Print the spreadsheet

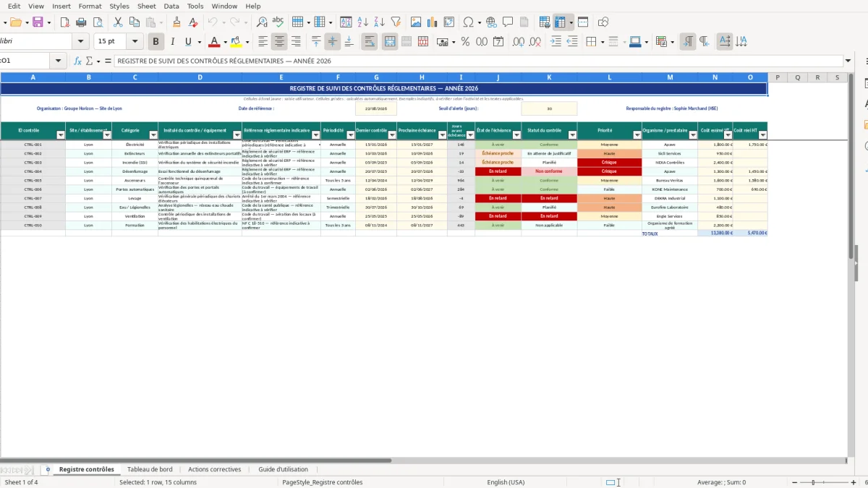pos(81,22)
